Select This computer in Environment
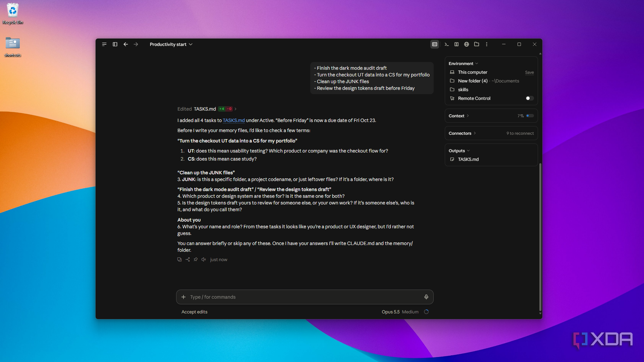This screenshot has width=644, height=362. tap(473, 72)
